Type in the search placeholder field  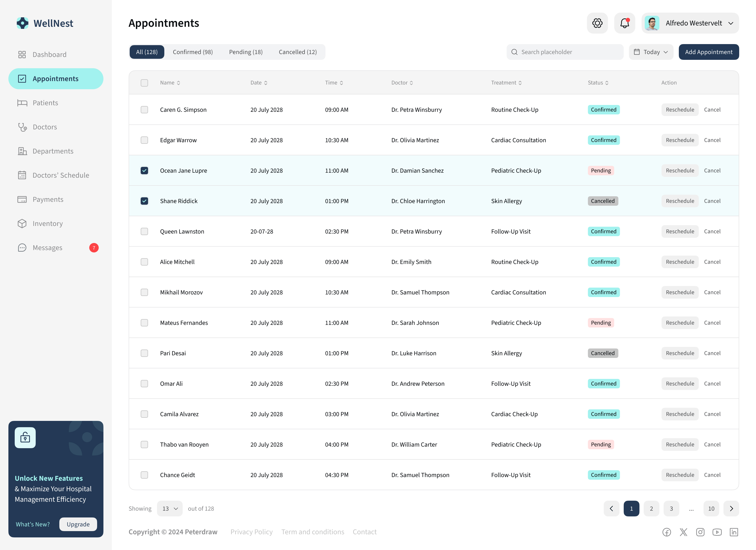point(565,52)
